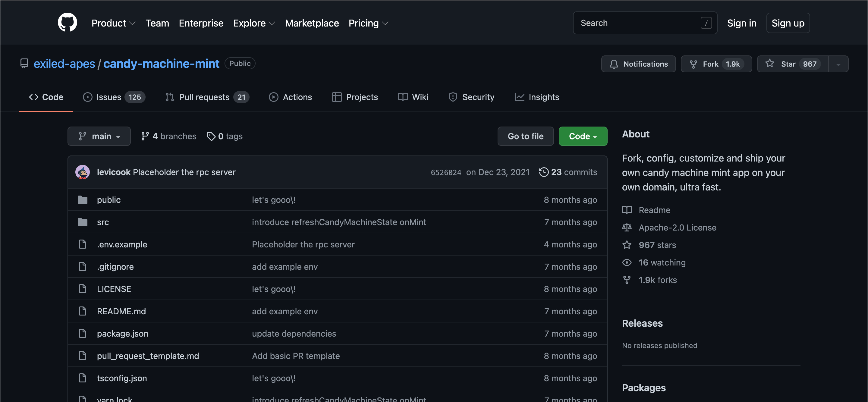Click the public folder icon
Image resolution: width=868 pixels, height=402 pixels.
click(x=83, y=200)
